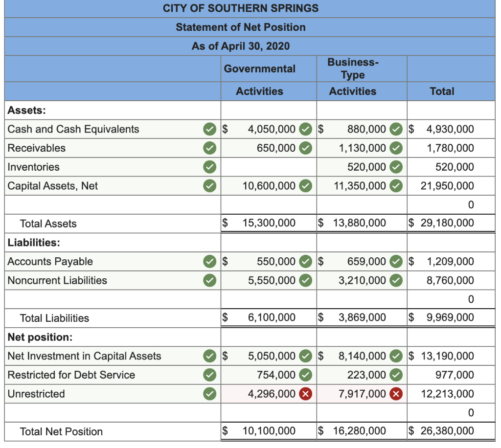The width and height of the screenshot is (501, 448).
Task: Click the red X next to 4,296,000
Action: [x=305, y=394]
